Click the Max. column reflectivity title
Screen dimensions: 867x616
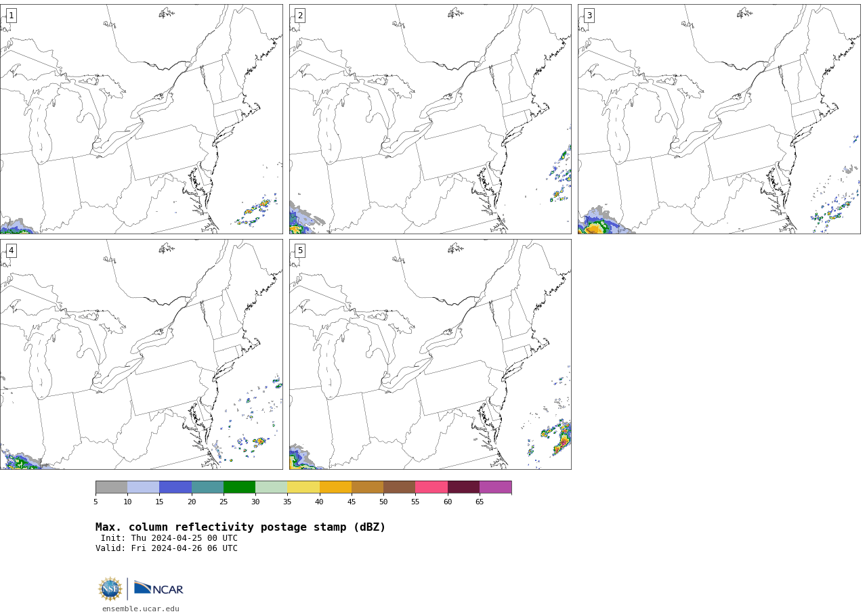point(240,527)
